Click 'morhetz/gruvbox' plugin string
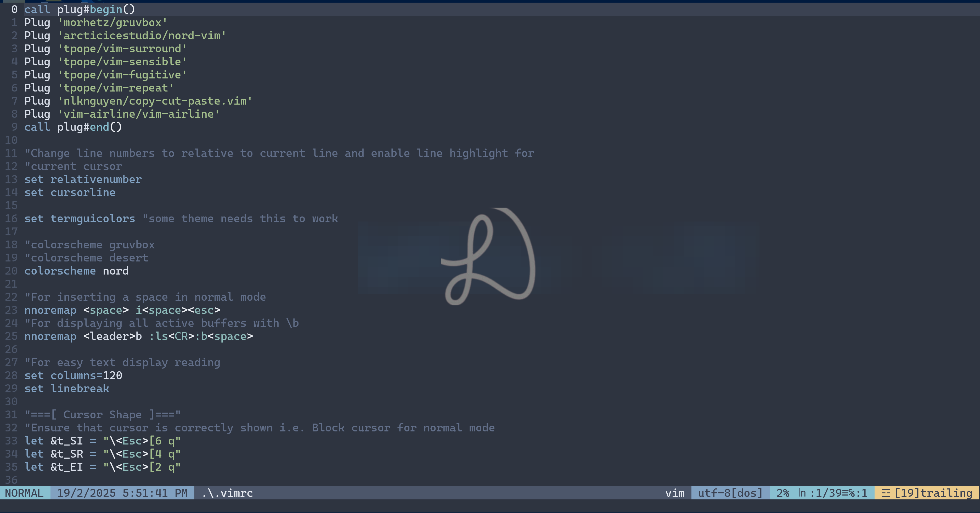Image resolution: width=980 pixels, height=513 pixels. click(x=112, y=22)
